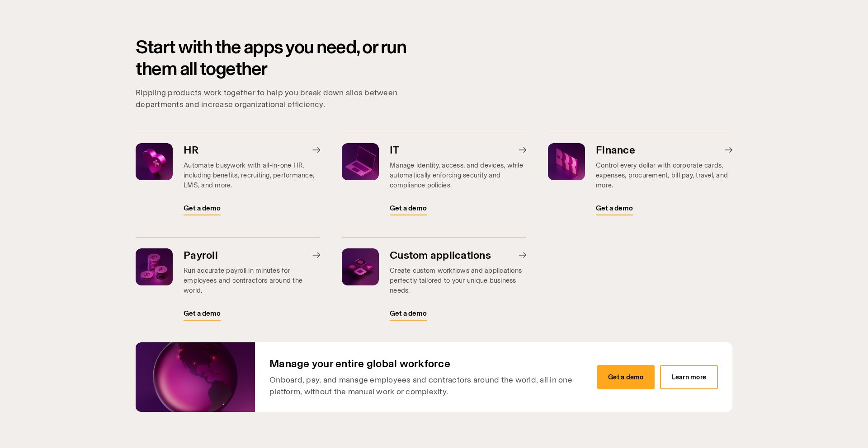Image resolution: width=868 pixels, height=448 pixels.
Task: Click the Custom applications shapes icon
Action: [x=360, y=267]
